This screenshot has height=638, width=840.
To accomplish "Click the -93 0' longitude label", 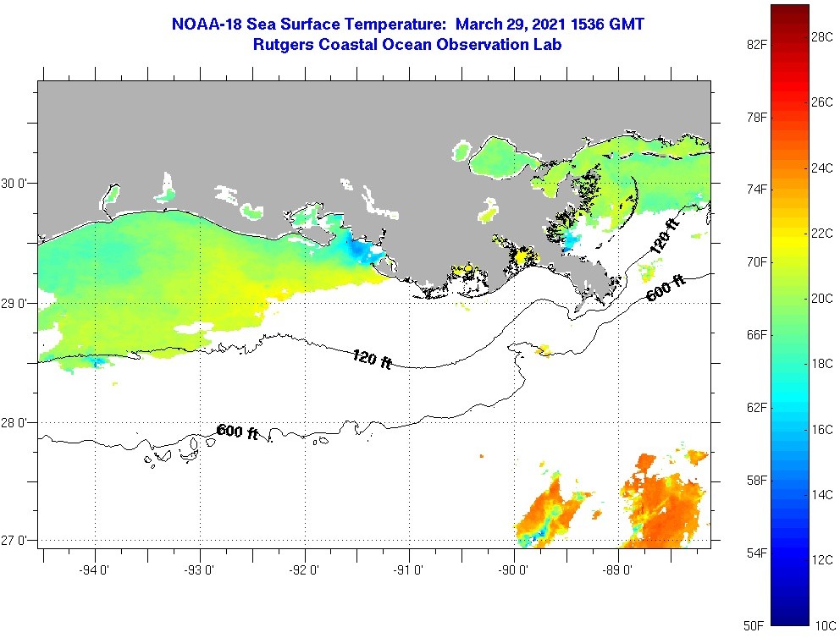I will (199, 570).
